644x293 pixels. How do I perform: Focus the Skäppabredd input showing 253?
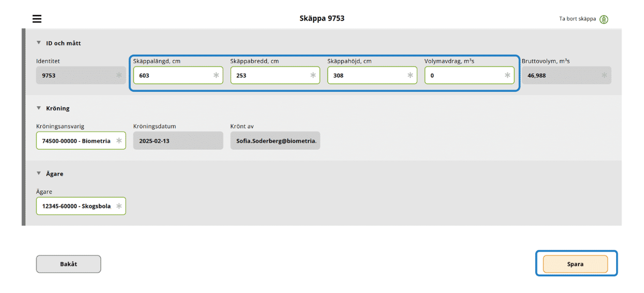pyautogui.click(x=269, y=76)
